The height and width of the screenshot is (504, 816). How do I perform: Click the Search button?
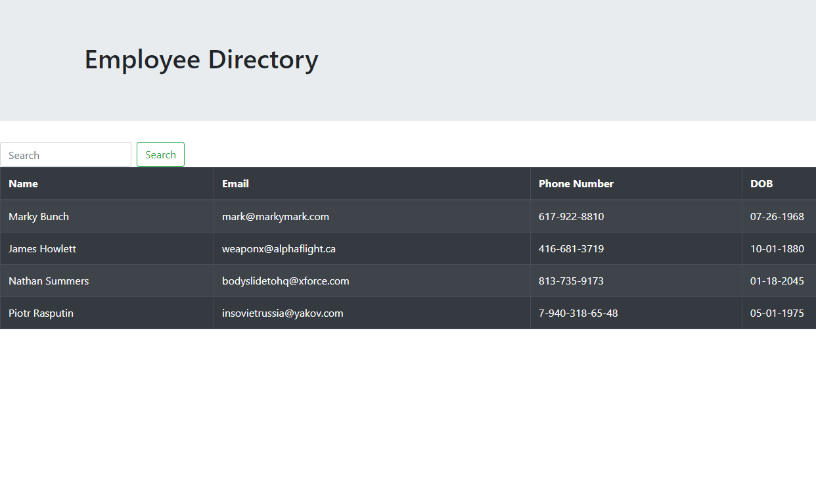tap(160, 154)
